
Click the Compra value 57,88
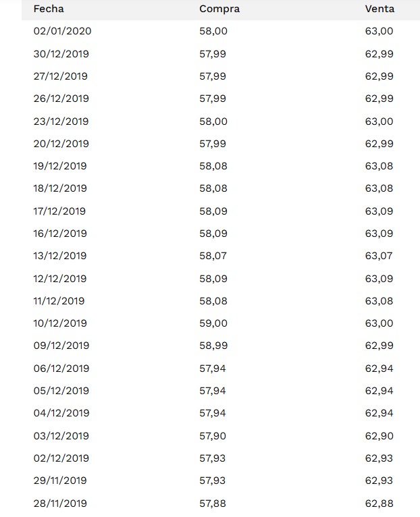tap(213, 503)
